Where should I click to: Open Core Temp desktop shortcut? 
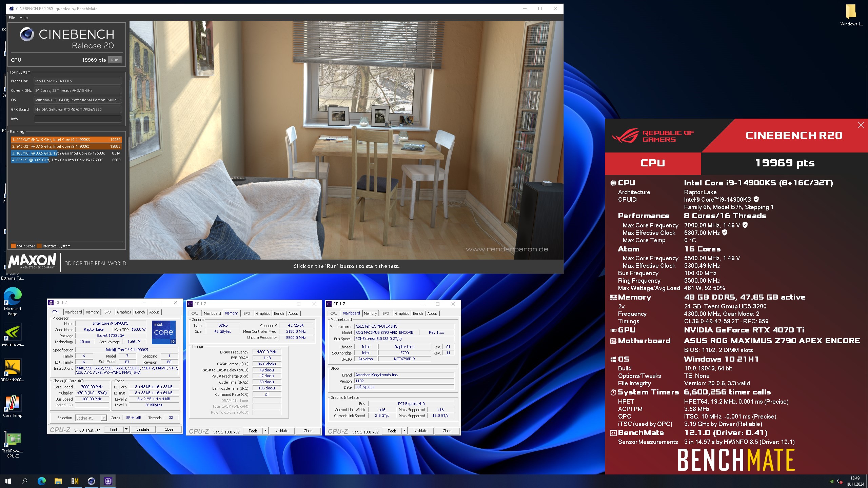(x=13, y=406)
